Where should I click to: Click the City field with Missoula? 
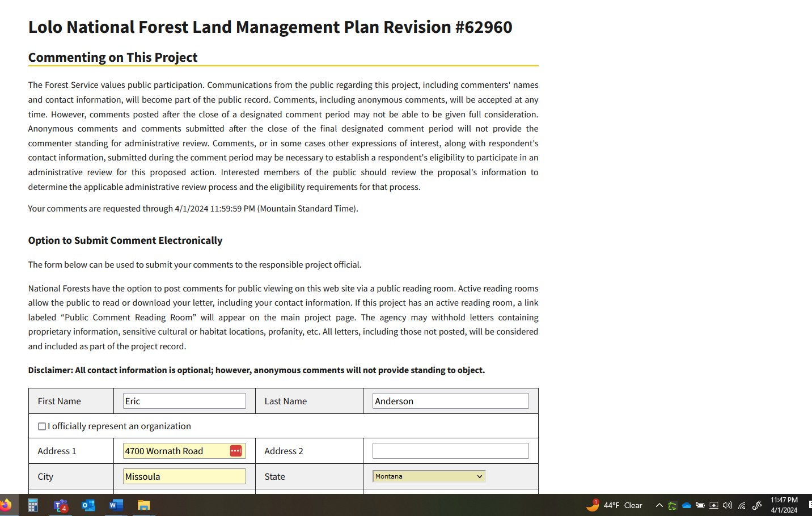(x=184, y=476)
